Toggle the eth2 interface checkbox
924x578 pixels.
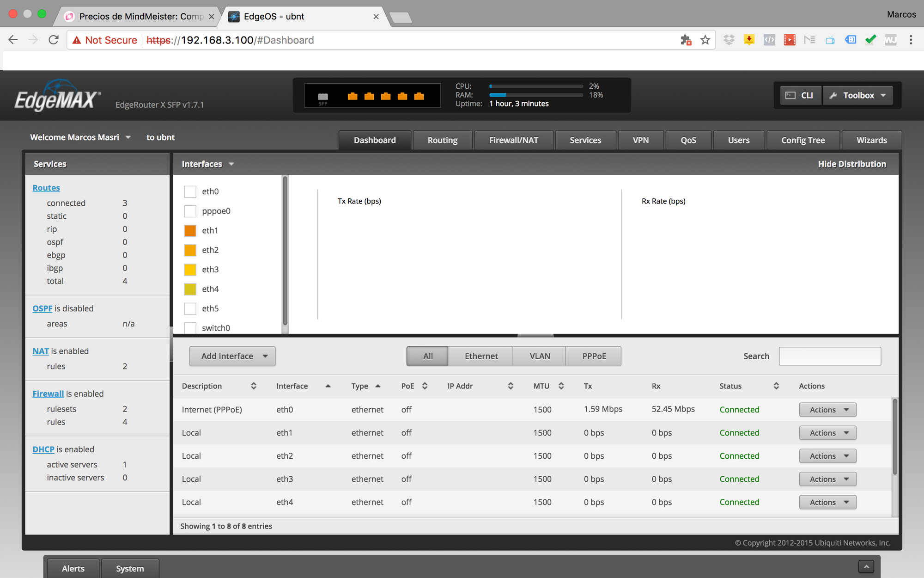click(x=190, y=250)
